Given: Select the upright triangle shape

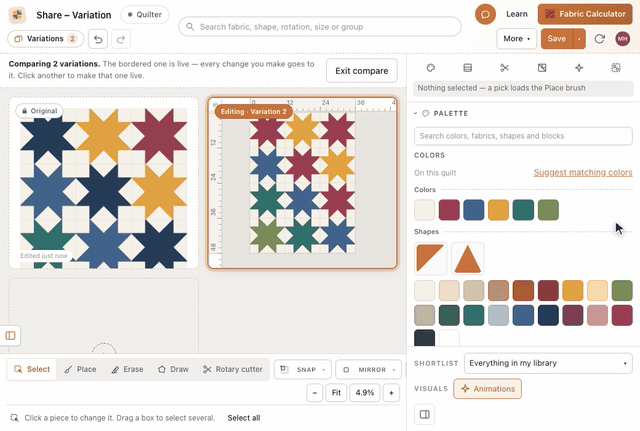Looking at the screenshot, I should pos(467,258).
